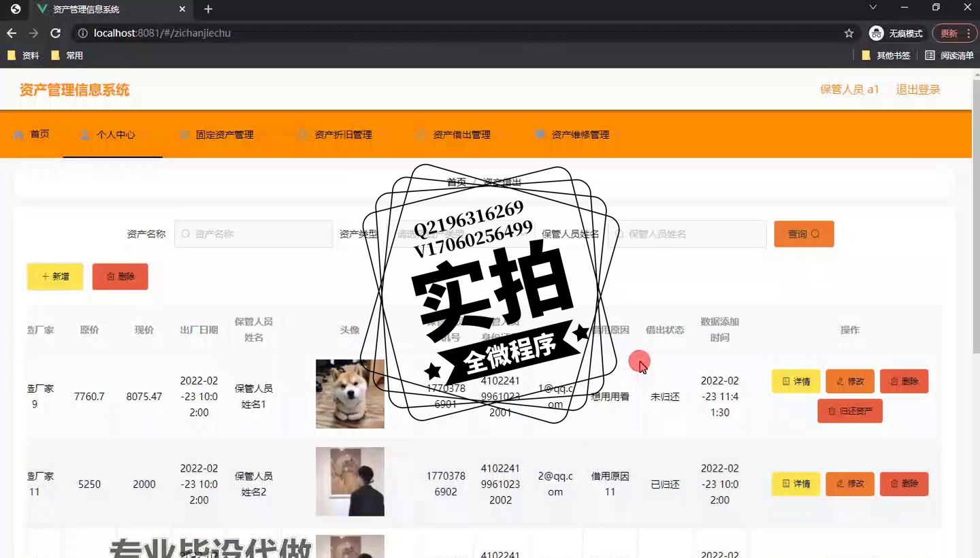This screenshot has height=558, width=980.
Task: Click the price cell 7760.7
Action: click(90, 396)
